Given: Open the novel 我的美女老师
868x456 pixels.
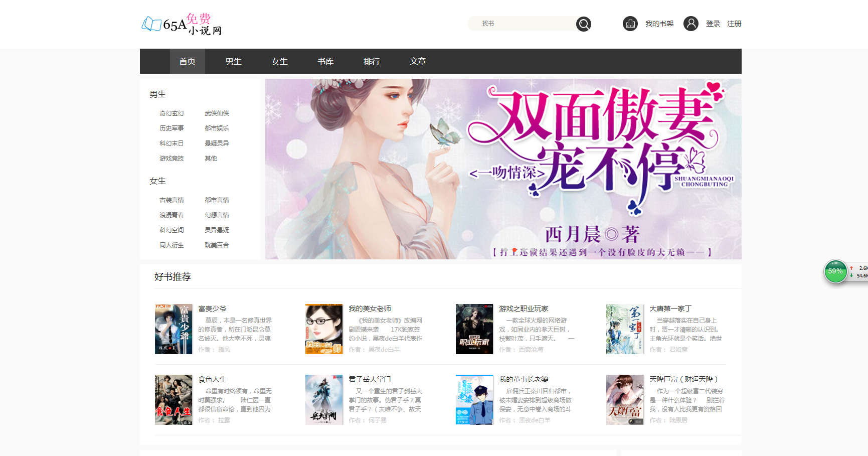Looking at the screenshot, I should tap(370, 309).
